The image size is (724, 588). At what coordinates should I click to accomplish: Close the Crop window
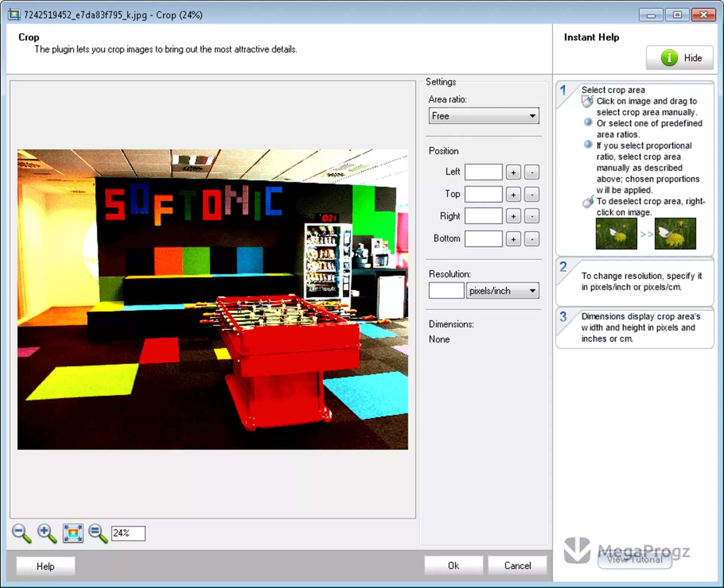(704, 15)
